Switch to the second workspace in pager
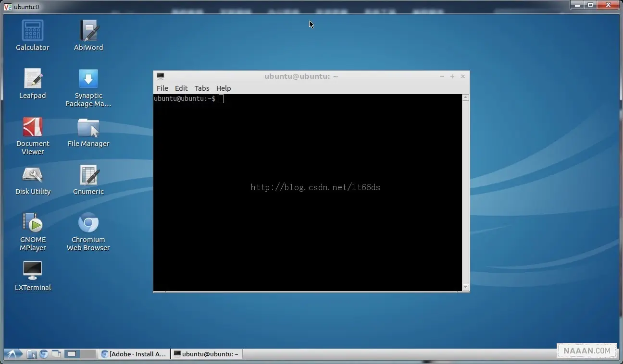Screen dimensions: 623x364 click(88, 354)
